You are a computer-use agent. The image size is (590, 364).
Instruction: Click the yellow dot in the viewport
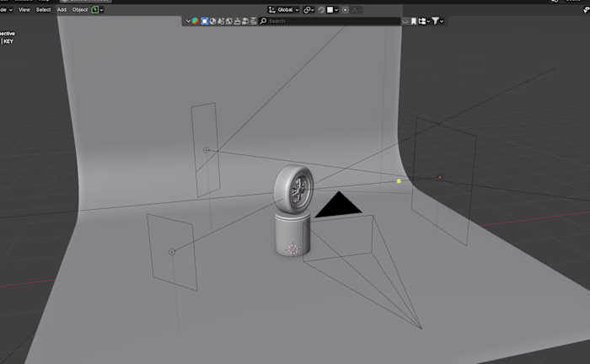tap(399, 181)
